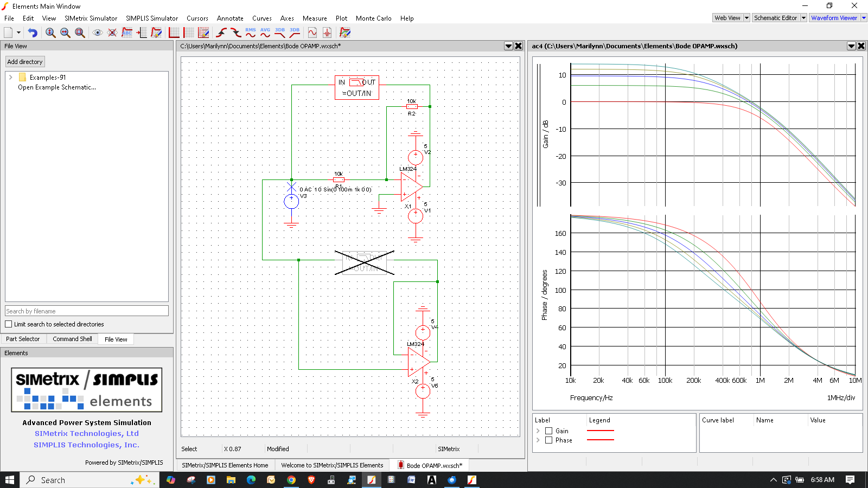Add ABC text annotation to the graph
868x488 pixels.
(x=127, y=33)
